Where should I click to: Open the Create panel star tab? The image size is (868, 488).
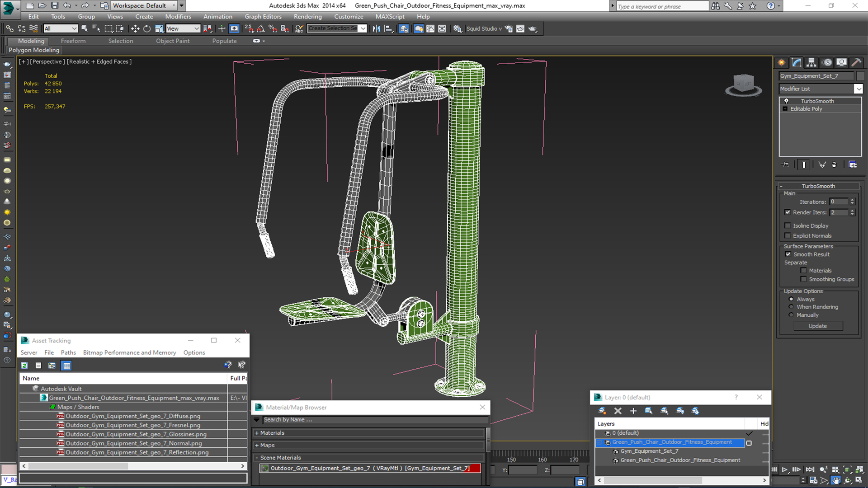click(782, 62)
